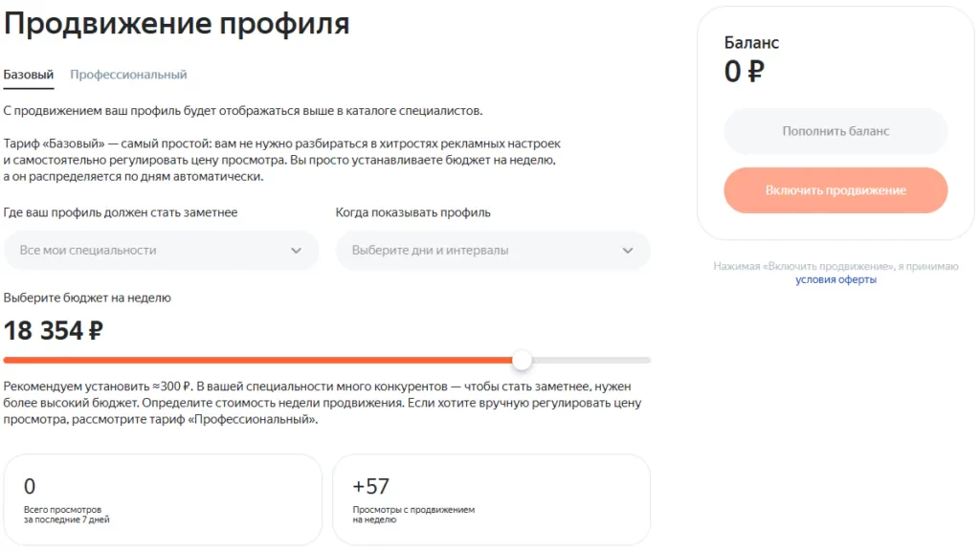Switch to the Базовый tab
Viewport: 980px width, 553px height.
29,75
